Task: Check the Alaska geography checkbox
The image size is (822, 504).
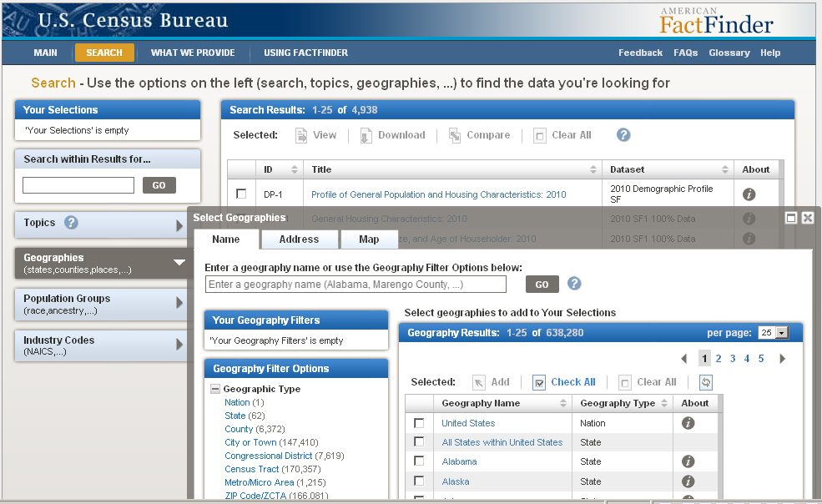Action: coord(419,481)
